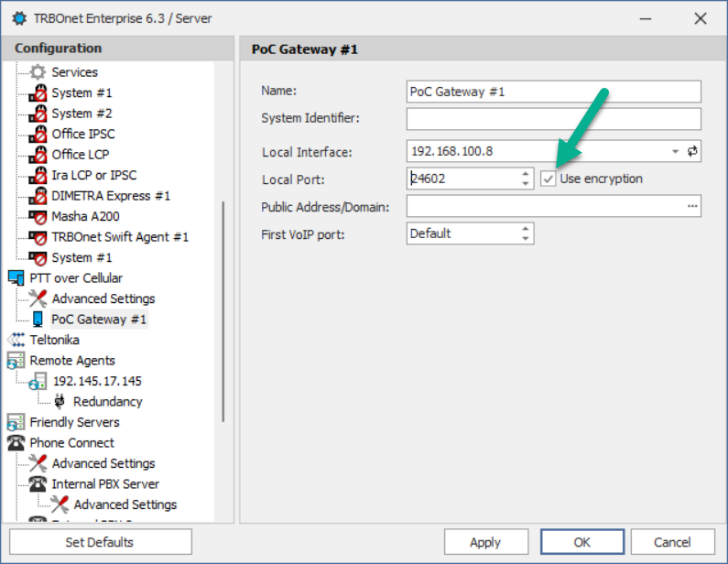This screenshot has width=728, height=564.
Task: Select the Teltonika tree item
Action: click(x=54, y=340)
